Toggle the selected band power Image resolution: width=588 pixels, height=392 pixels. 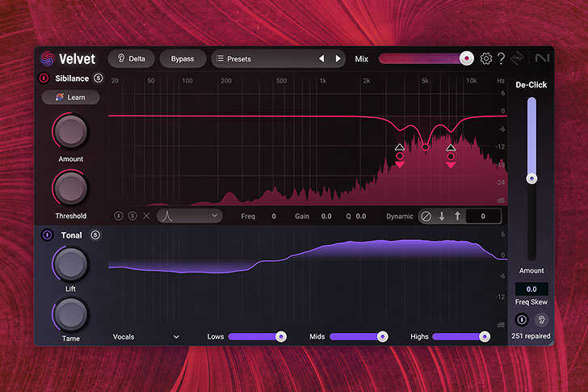[119, 216]
